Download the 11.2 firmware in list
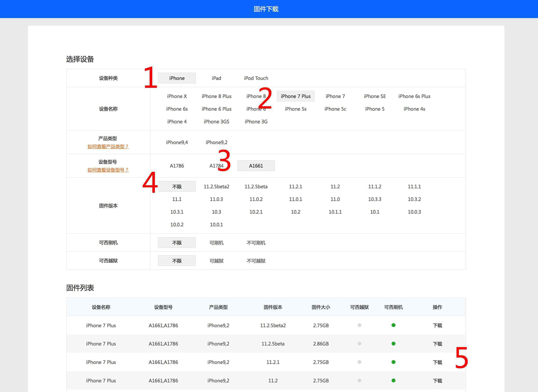The image size is (538, 392). point(437,381)
